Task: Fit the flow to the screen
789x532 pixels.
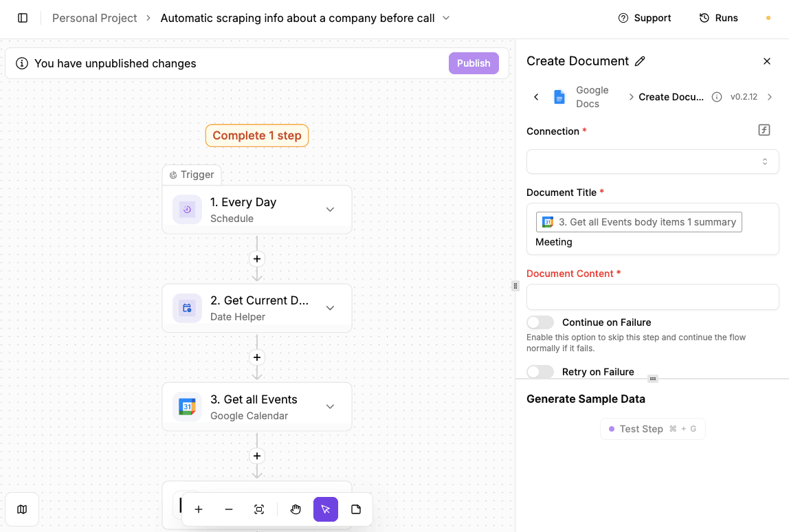Action: coord(259,509)
